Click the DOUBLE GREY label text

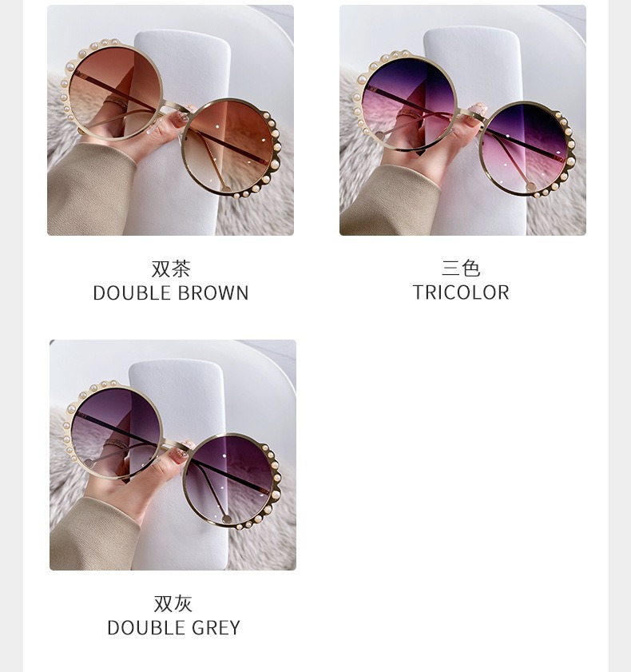(173, 628)
